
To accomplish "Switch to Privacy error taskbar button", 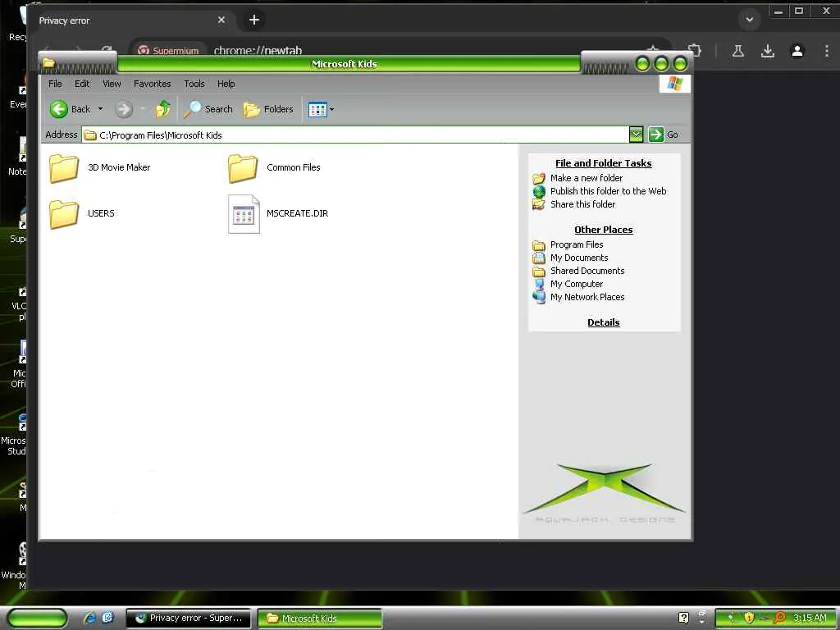I will tap(189, 618).
